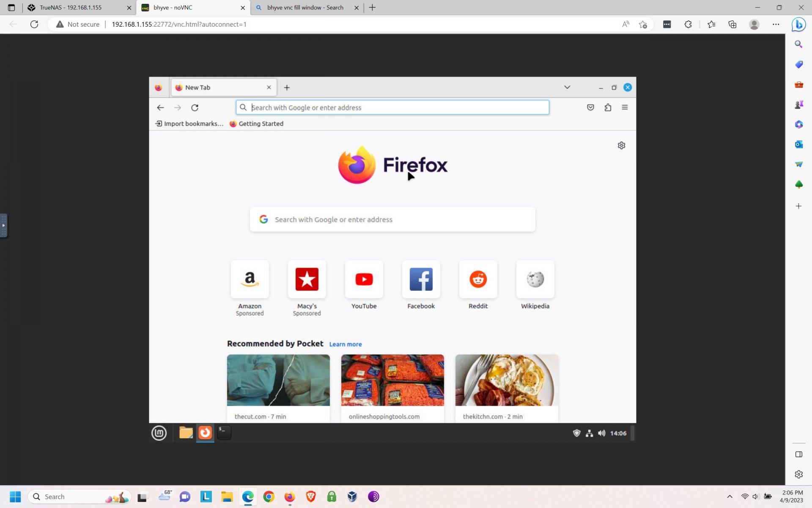
Task: Add this page to Edge favorites
Action: (643, 24)
